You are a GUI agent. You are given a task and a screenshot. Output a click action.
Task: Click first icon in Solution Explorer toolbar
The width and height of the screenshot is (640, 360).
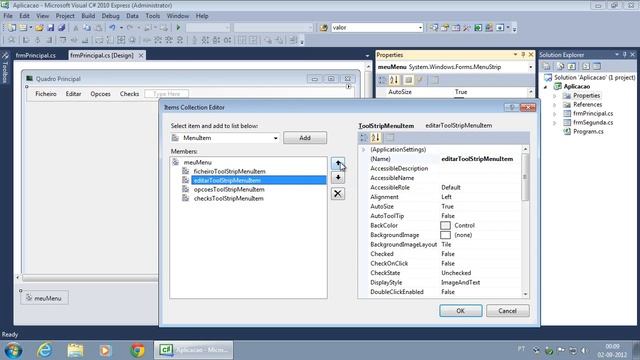click(x=547, y=66)
